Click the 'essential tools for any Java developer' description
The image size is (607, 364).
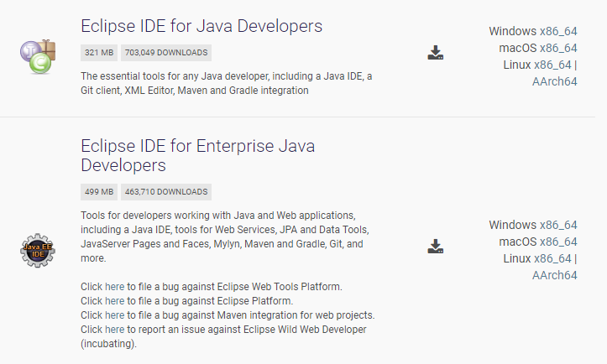[x=227, y=83]
